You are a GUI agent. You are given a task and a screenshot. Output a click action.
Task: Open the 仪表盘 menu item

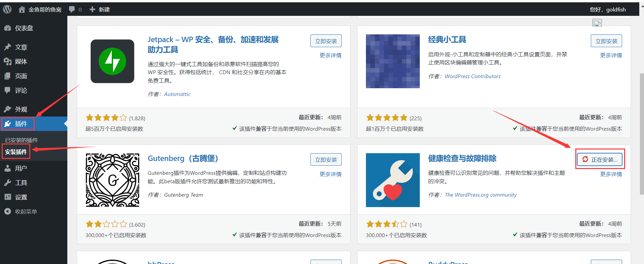(34, 28)
